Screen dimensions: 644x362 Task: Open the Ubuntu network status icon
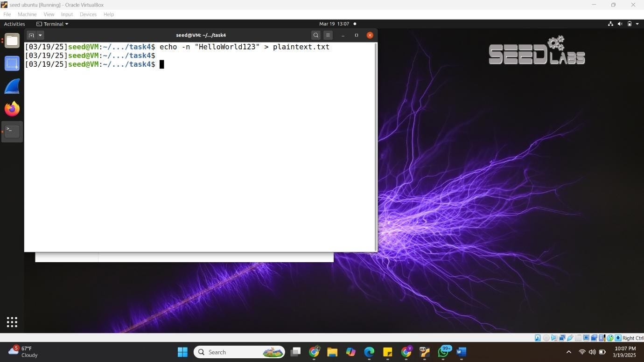(610, 24)
